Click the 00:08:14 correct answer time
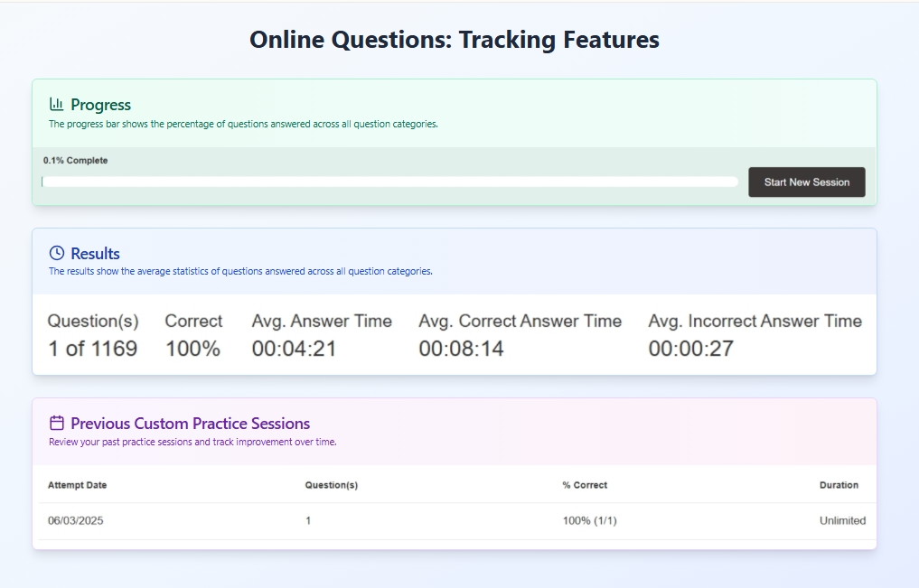 (x=461, y=349)
